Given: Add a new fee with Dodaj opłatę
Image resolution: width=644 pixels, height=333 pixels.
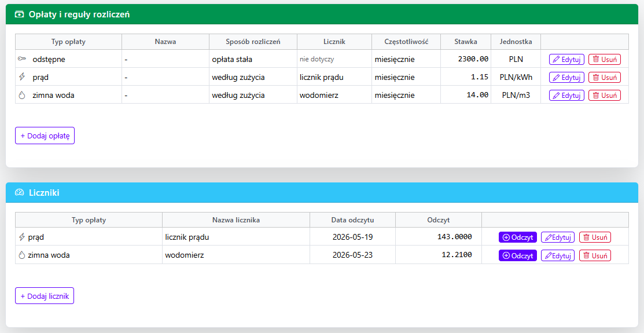Looking at the screenshot, I should click(x=45, y=136).
